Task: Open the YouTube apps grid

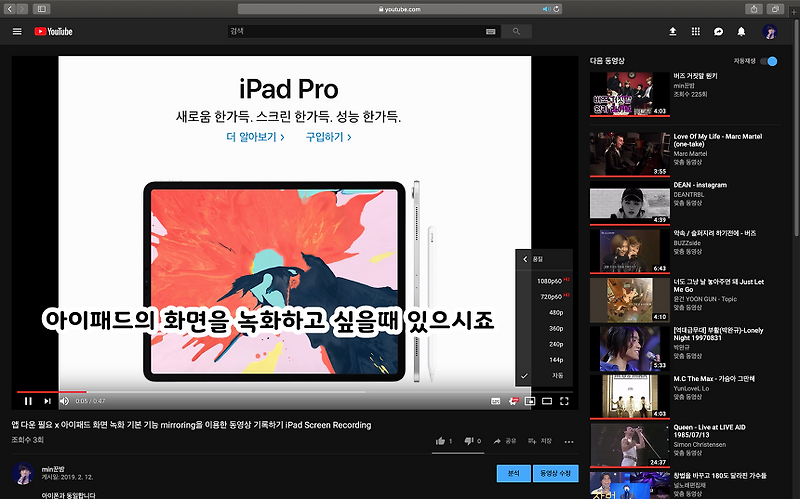Action: tap(695, 32)
